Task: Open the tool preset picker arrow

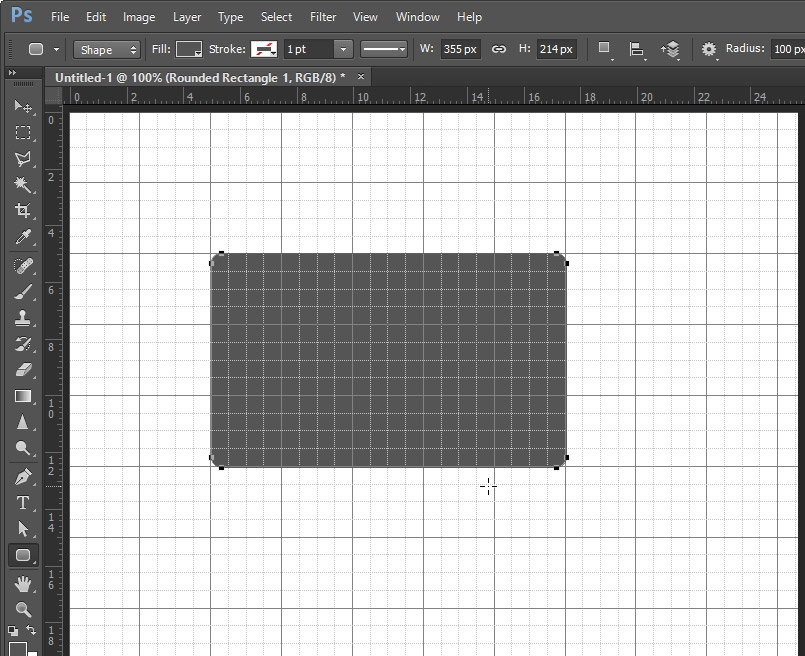Action: coord(56,50)
